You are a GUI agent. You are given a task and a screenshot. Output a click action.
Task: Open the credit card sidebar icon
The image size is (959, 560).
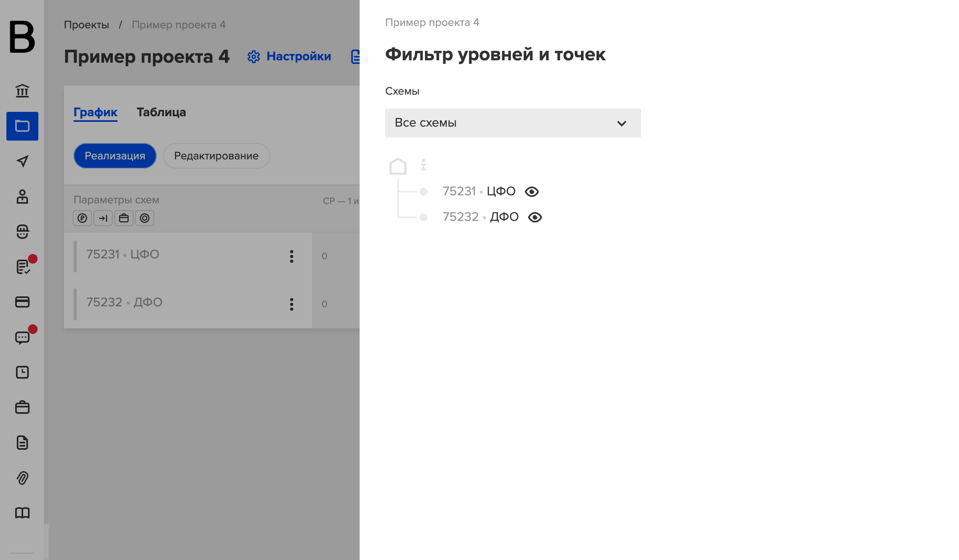tap(22, 302)
